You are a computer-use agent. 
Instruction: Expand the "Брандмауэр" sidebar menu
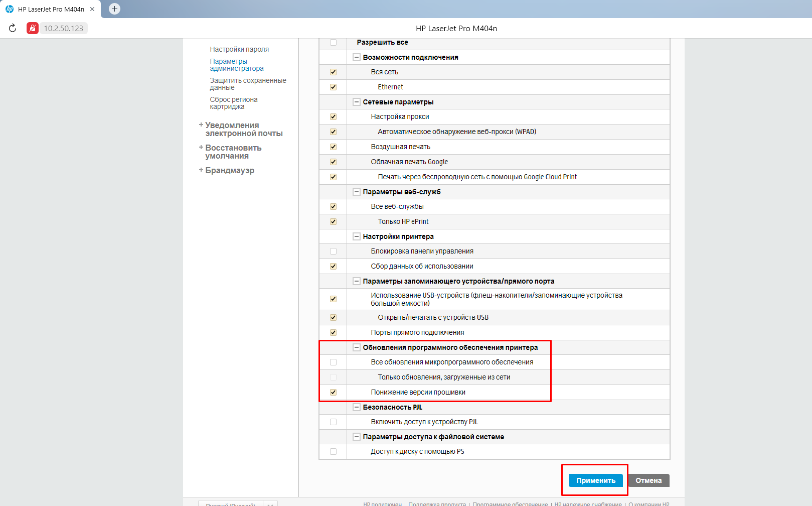[227, 170]
